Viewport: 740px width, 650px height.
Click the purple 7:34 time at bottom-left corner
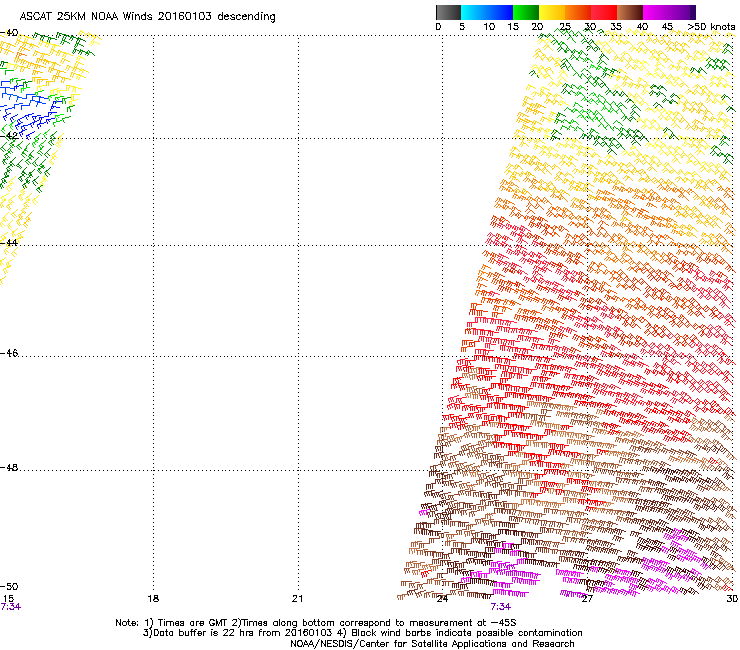pos(10,607)
